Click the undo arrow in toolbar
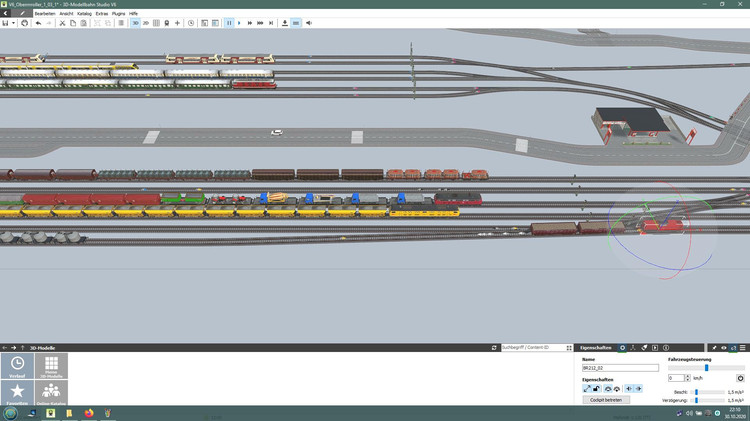Viewport: 750px width, 421px height. pos(38,22)
